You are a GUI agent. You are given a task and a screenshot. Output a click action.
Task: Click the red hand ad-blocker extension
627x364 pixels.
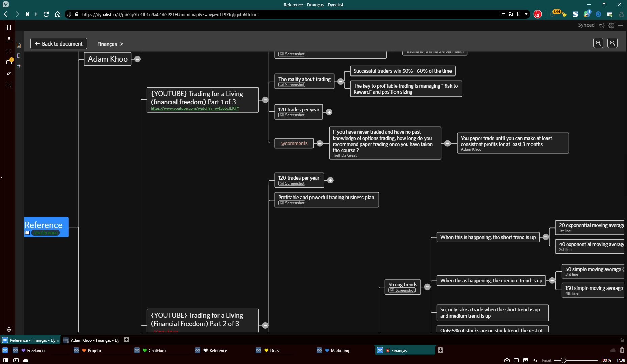[x=538, y=14]
